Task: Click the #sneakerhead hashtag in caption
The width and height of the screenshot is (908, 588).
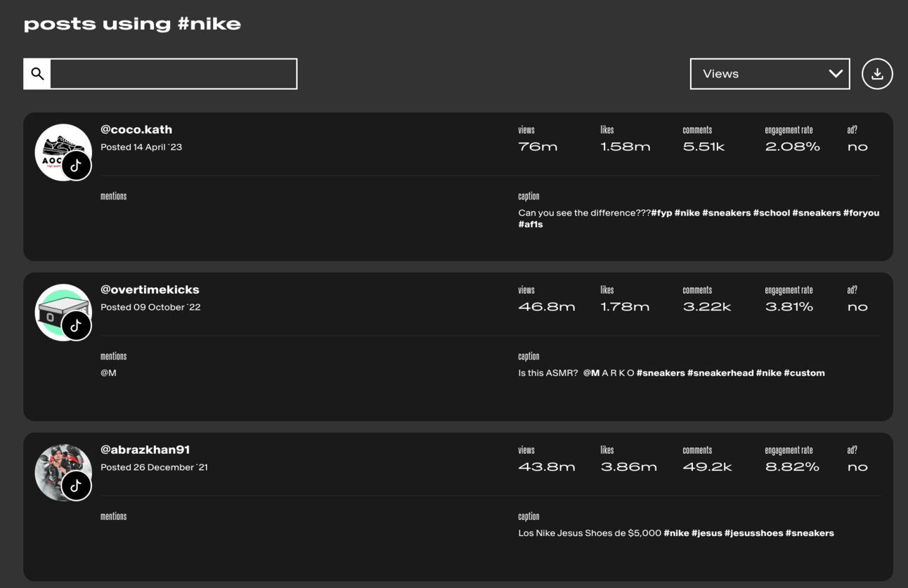Action: pos(720,373)
